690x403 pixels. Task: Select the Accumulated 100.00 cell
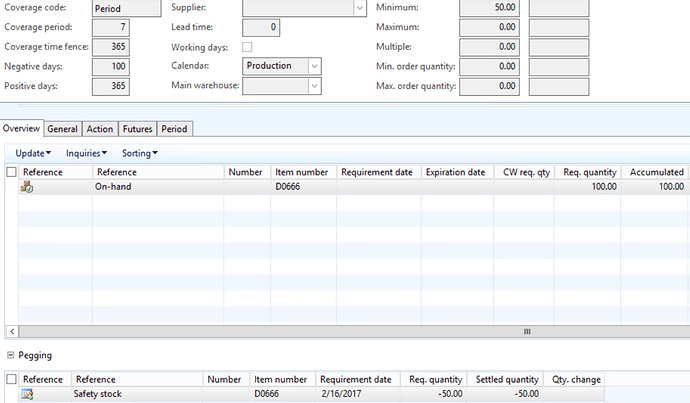[x=654, y=187]
